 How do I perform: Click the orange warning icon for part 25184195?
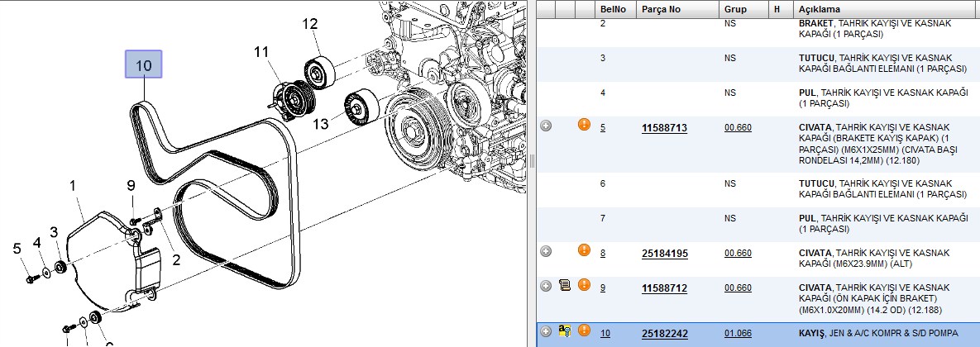click(585, 250)
